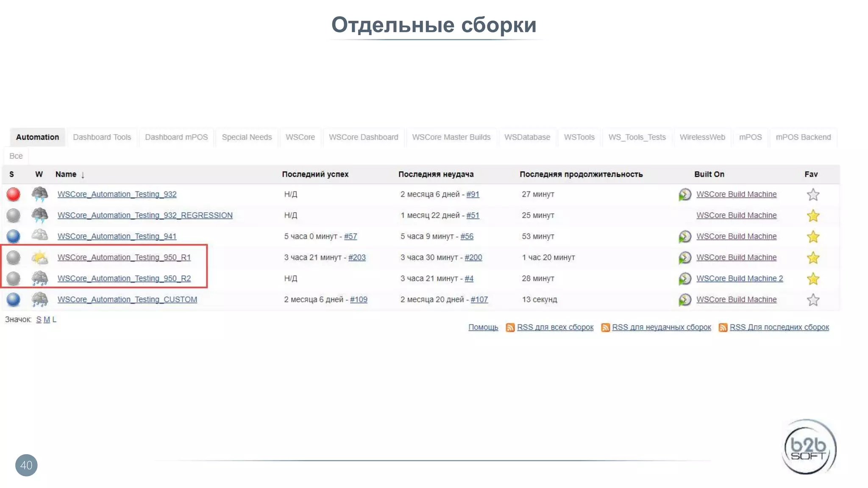Open the mPOS Backend tab

803,137
